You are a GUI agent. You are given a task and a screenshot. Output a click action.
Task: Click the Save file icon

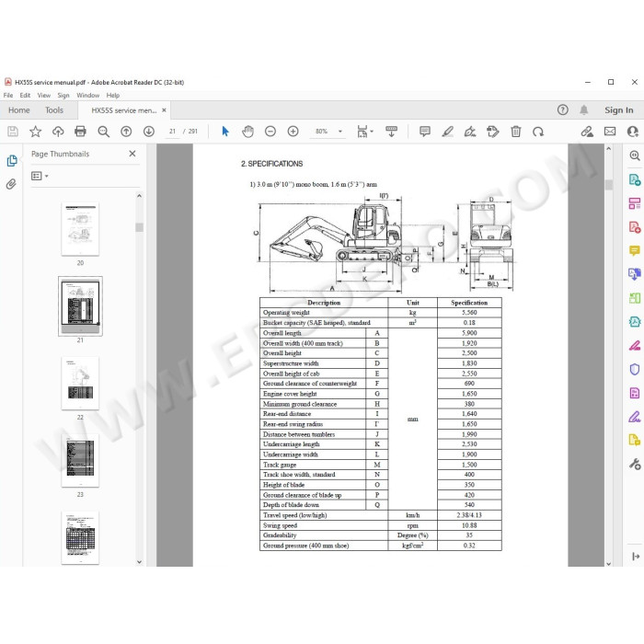(13, 132)
